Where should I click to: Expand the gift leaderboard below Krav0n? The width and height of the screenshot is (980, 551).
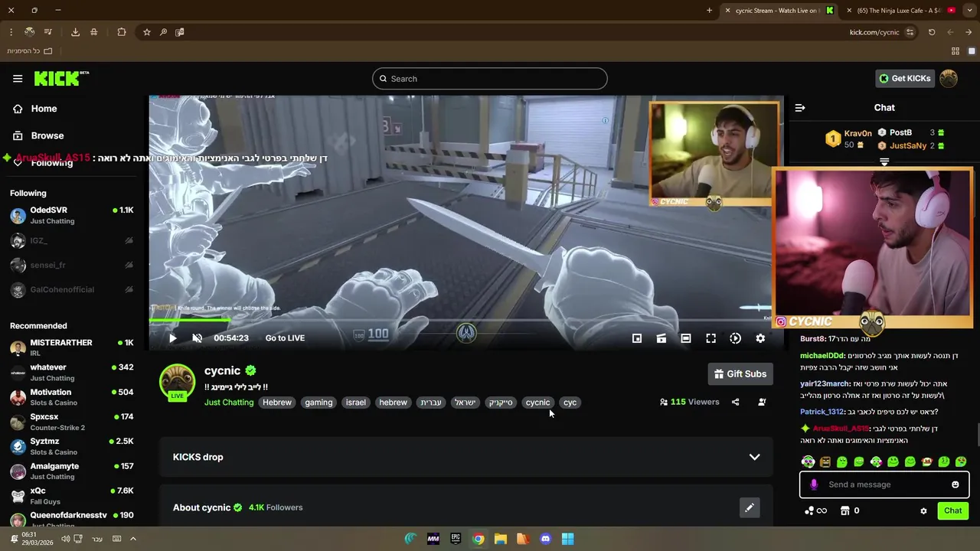pyautogui.click(x=884, y=162)
